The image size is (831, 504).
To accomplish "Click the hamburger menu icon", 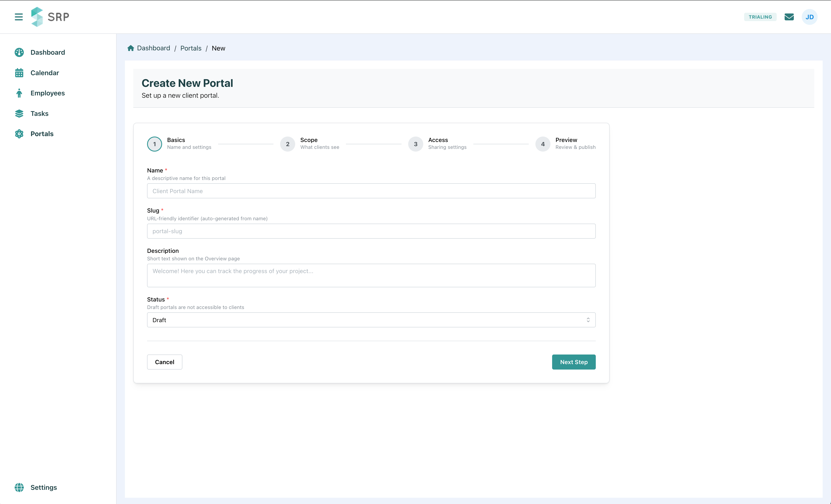I will coord(19,17).
